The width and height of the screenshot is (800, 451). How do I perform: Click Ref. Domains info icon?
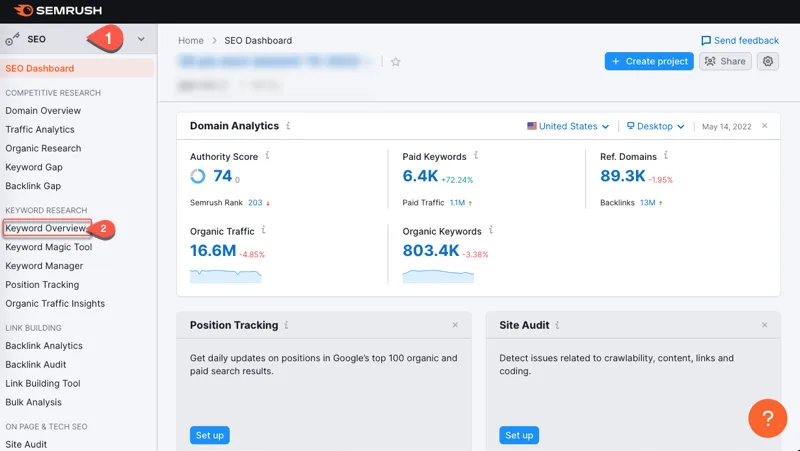click(665, 156)
